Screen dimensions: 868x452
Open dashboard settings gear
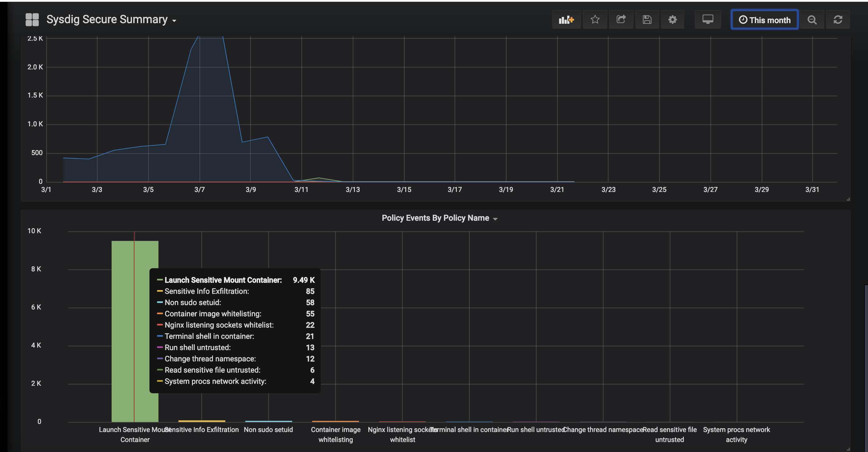[x=672, y=19]
